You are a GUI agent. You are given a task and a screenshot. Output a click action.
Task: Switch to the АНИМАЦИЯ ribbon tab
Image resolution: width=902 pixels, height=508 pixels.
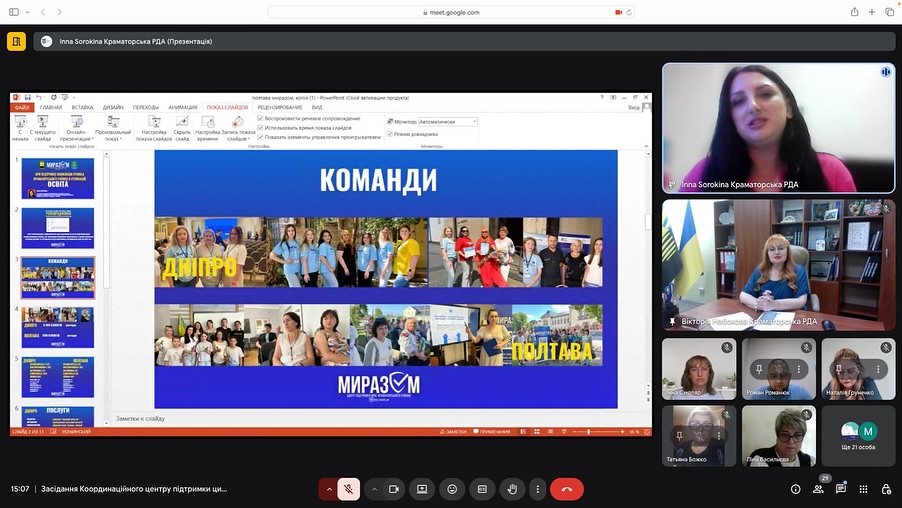(182, 107)
